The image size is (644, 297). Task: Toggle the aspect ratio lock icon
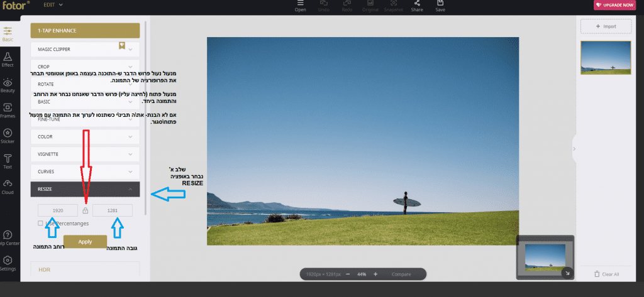pos(86,211)
